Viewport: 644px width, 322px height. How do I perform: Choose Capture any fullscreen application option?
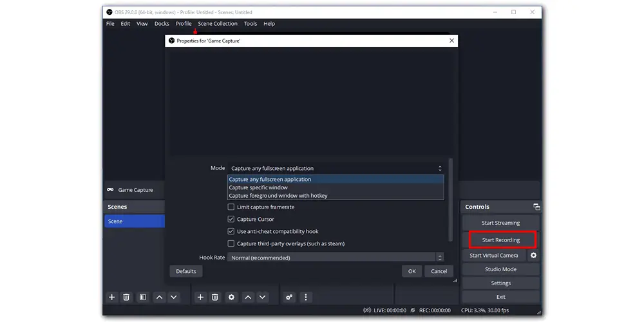pos(336,180)
